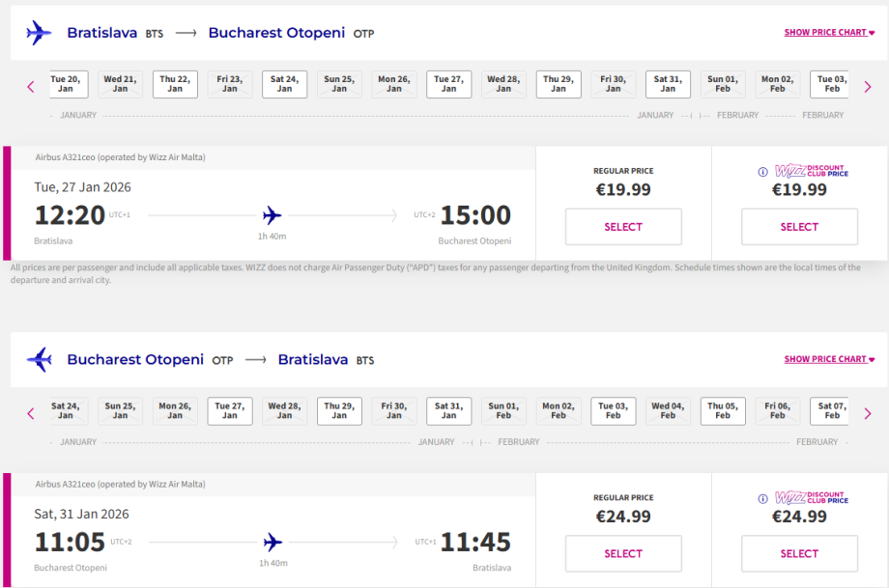This screenshot has height=588, width=889.
Task: Select return WIZZ Discount Club €24.99 fare
Action: point(799,553)
